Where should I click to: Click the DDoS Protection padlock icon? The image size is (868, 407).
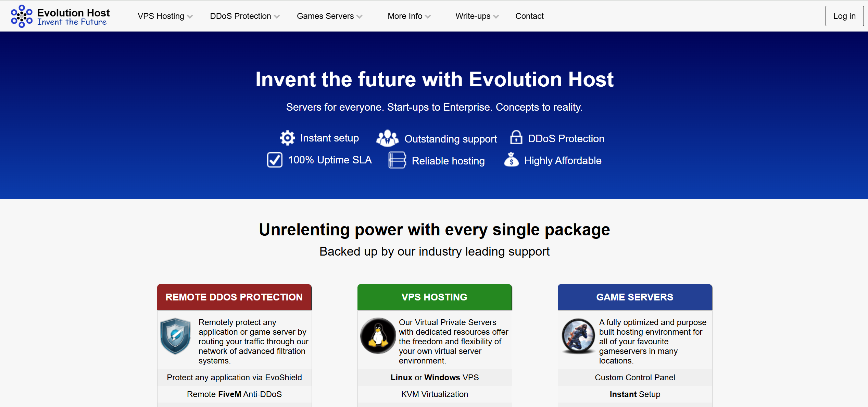(516, 137)
